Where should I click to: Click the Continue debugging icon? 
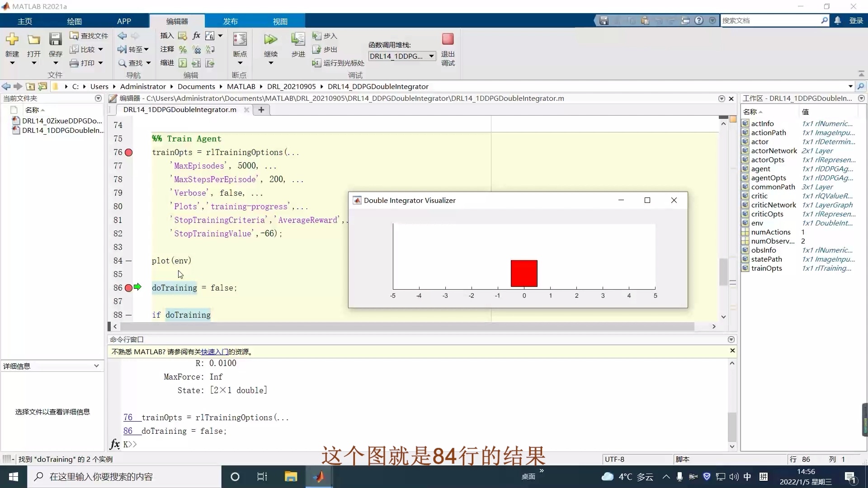click(270, 40)
